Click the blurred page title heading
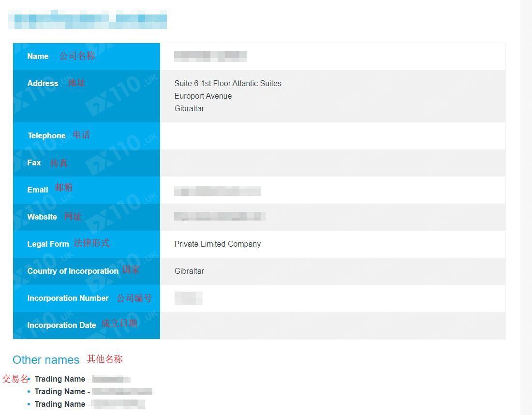The height and width of the screenshot is (415, 532). point(87,19)
